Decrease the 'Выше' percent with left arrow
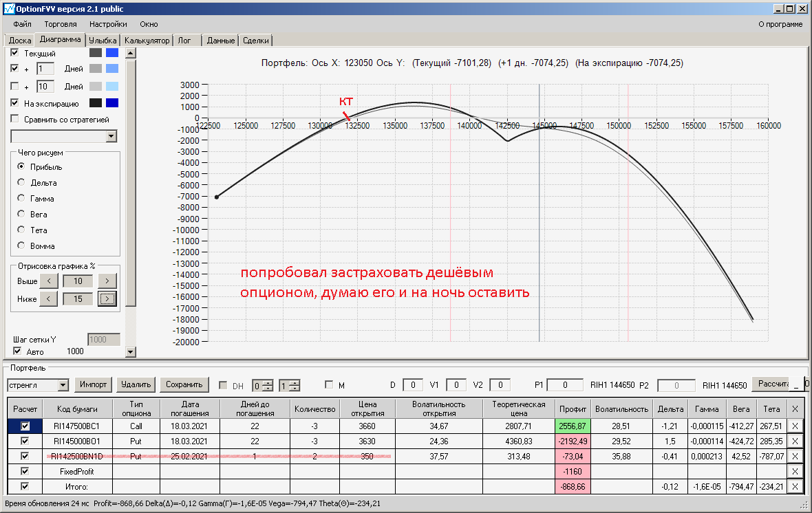 [49, 281]
